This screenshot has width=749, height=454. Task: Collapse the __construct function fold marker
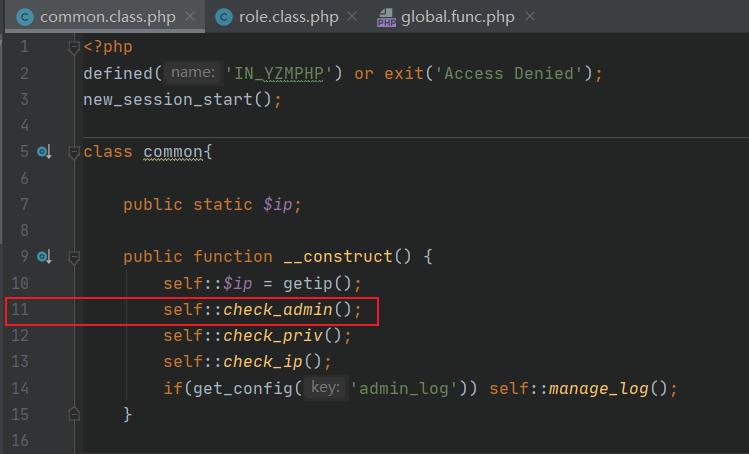[73, 257]
